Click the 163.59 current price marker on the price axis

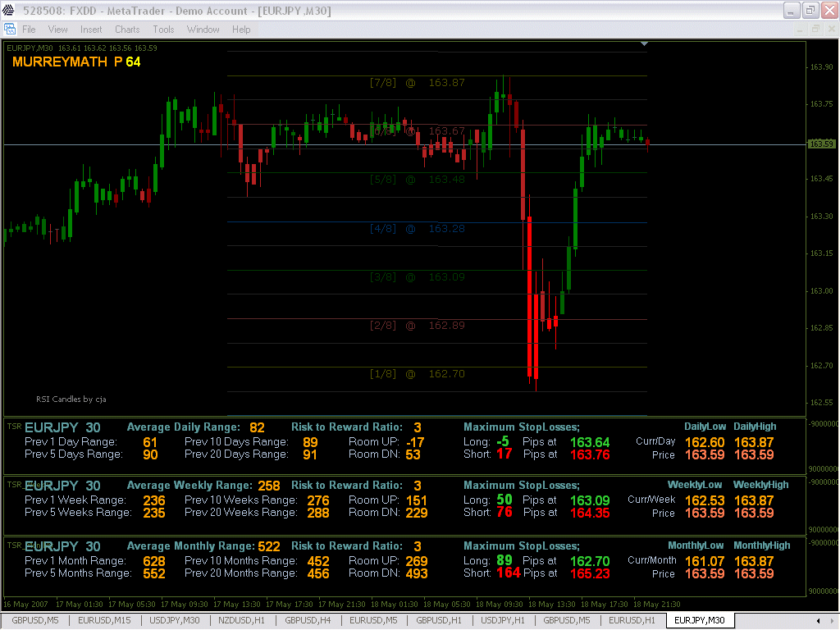(x=821, y=144)
